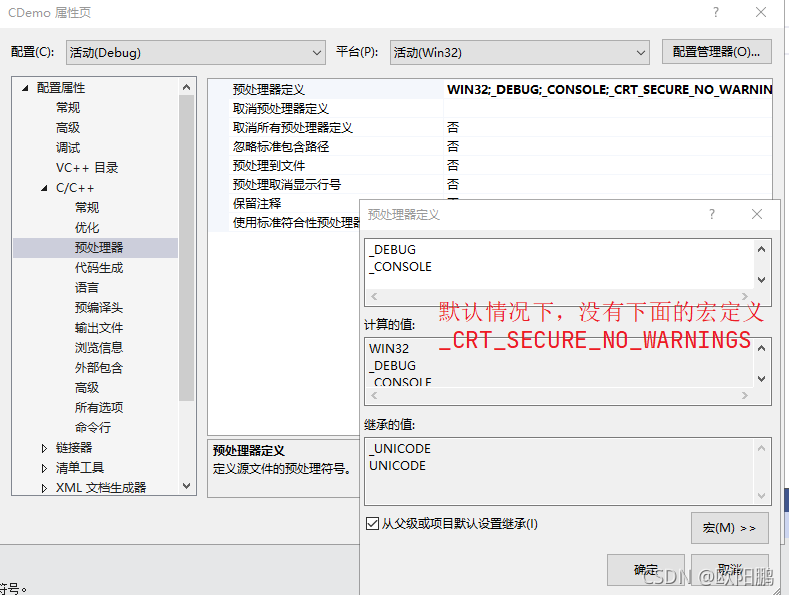Select 高级 under C/C++

pos(87,388)
